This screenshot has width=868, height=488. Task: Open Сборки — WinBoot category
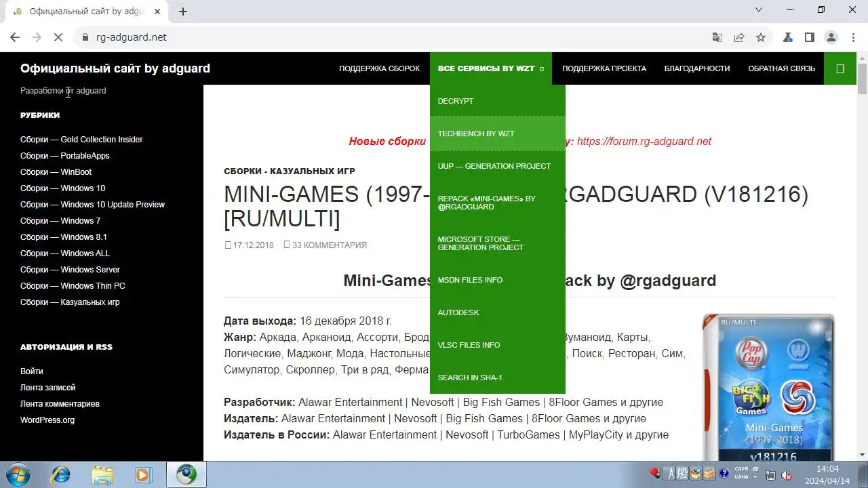click(x=56, y=172)
